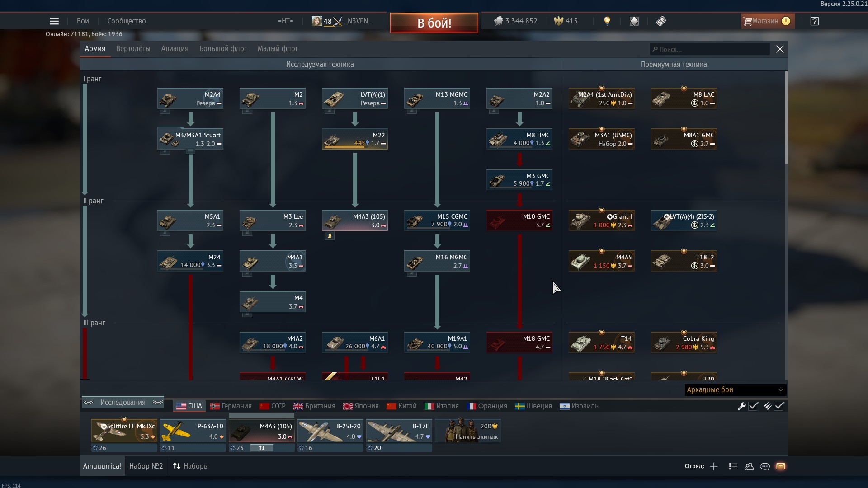Select the M24 tank card
This screenshot has height=488, width=868.
(x=190, y=261)
